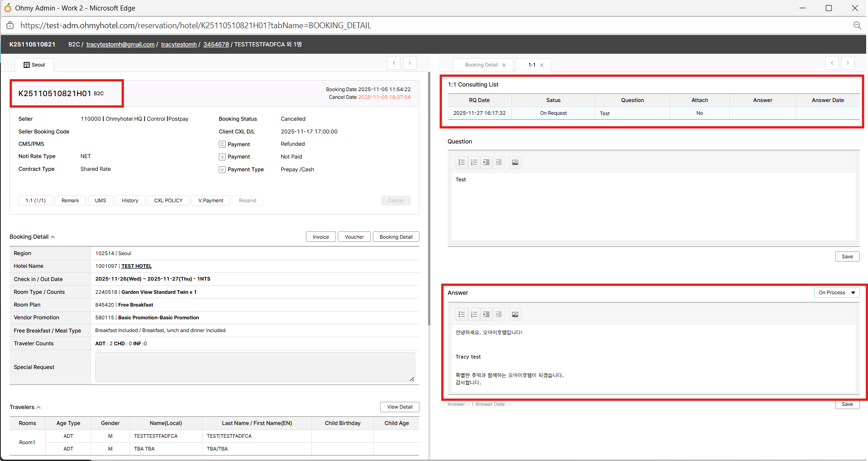Open the TEST HOTEL link
Image resolution: width=868 pixels, height=461 pixels.
136,266
